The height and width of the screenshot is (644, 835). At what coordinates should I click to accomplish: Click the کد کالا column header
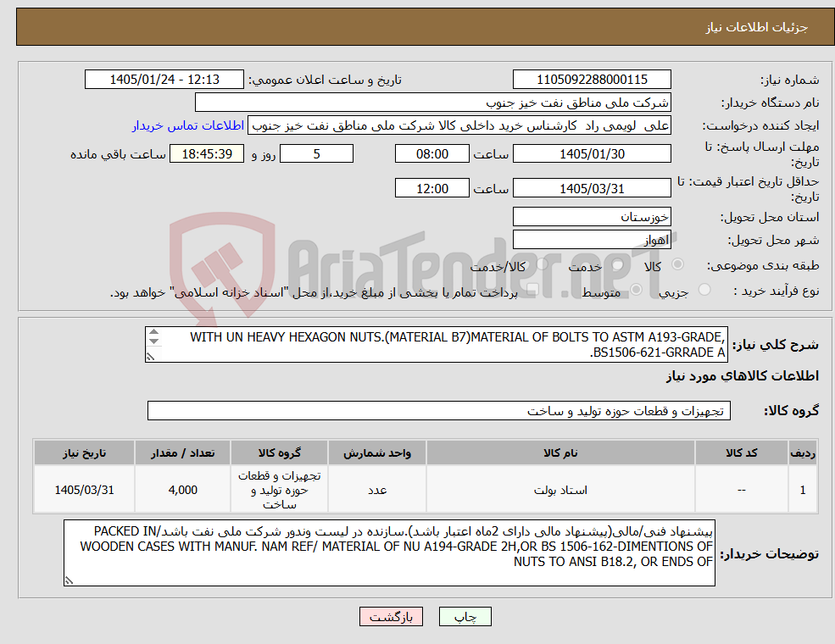point(741,453)
